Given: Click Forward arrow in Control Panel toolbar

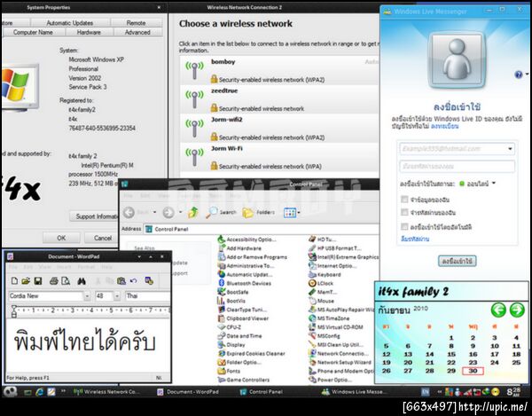Looking at the screenshot, I should pos(168,212).
